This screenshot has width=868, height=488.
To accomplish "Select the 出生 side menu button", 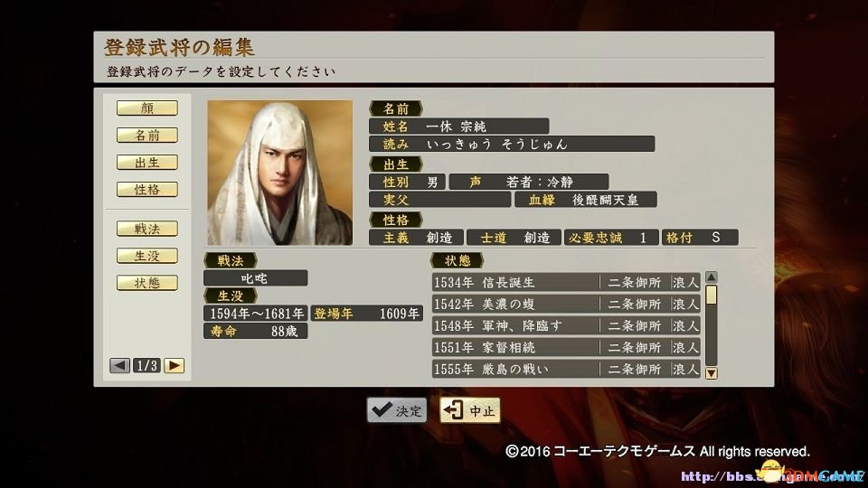I will [147, 162].
